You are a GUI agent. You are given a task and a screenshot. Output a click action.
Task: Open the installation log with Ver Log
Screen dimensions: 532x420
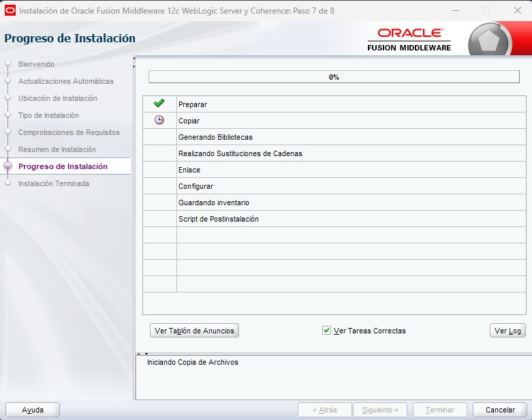[x=507, y=331]
